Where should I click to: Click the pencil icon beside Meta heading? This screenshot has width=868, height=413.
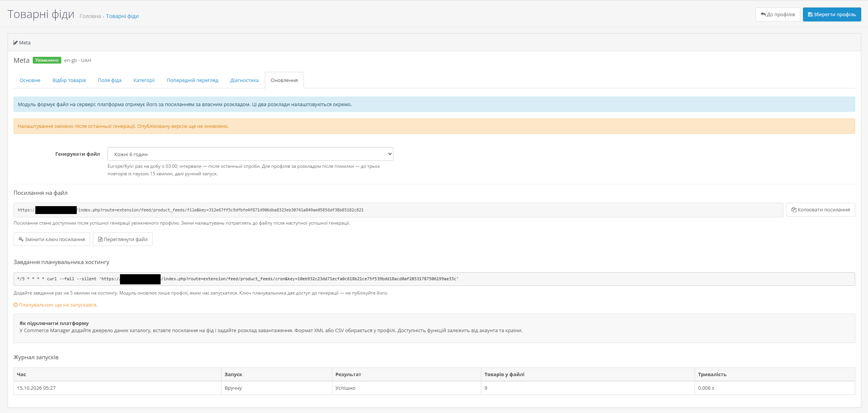tap(15, 43)
